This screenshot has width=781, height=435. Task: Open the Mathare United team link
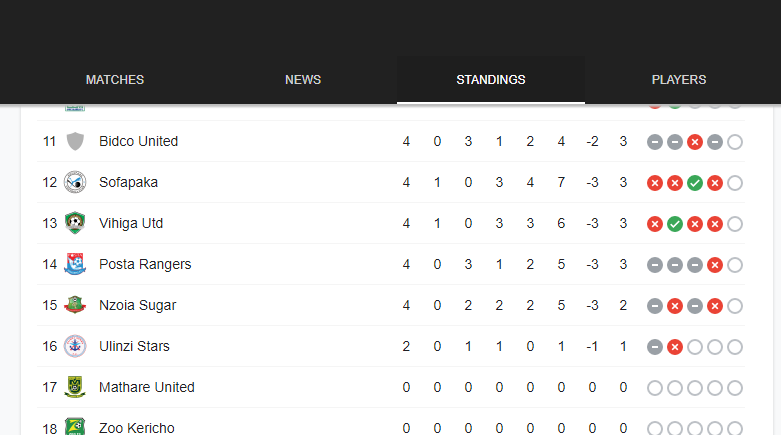point(147,387)
